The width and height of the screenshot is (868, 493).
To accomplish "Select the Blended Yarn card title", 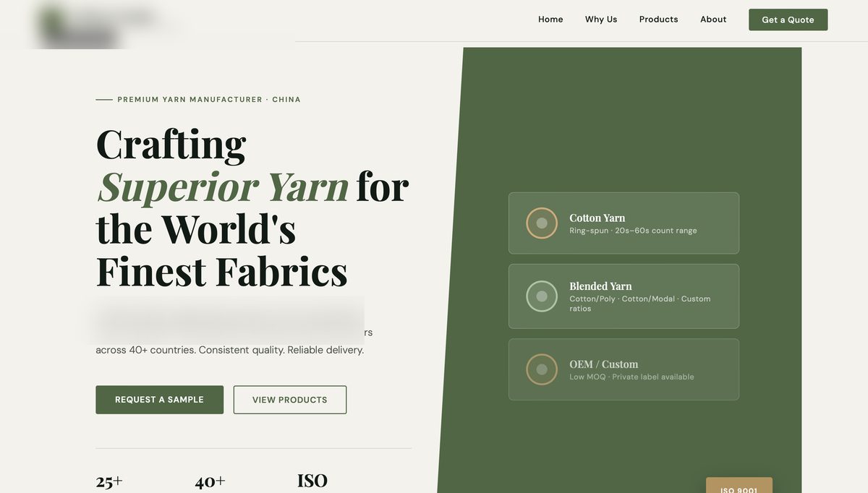I will click(600, 286).
